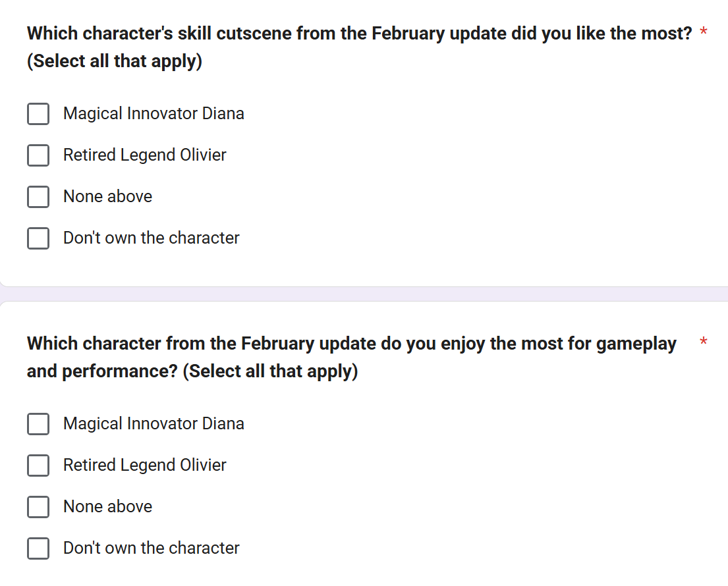Screen dimensions: 728x586
Task: Click 'Retired Legend Olivier' label text in cutscene question
Action: tap(144, 155)
